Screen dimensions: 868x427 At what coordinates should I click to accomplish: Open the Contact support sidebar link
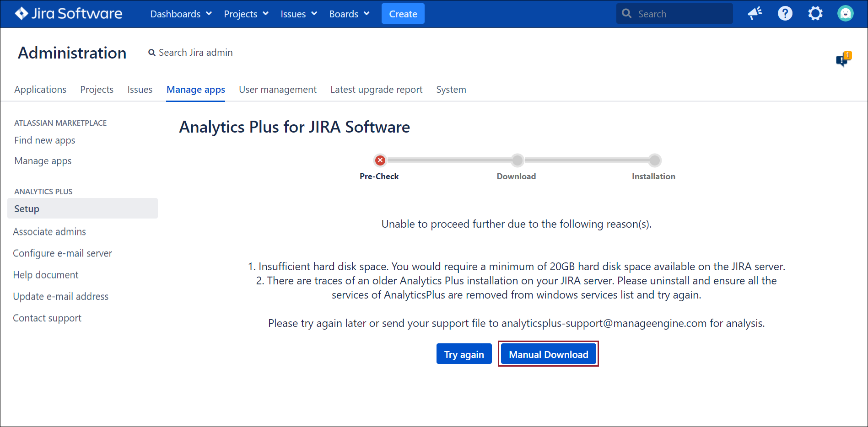[x=47, y=318]
